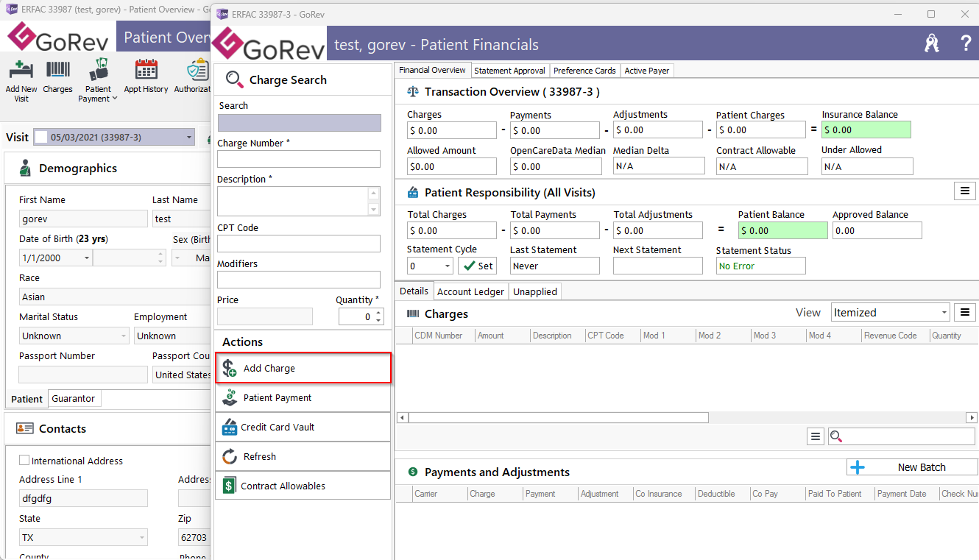Open Charges barcode icon in overview toolbar

(x=58, y=71)
